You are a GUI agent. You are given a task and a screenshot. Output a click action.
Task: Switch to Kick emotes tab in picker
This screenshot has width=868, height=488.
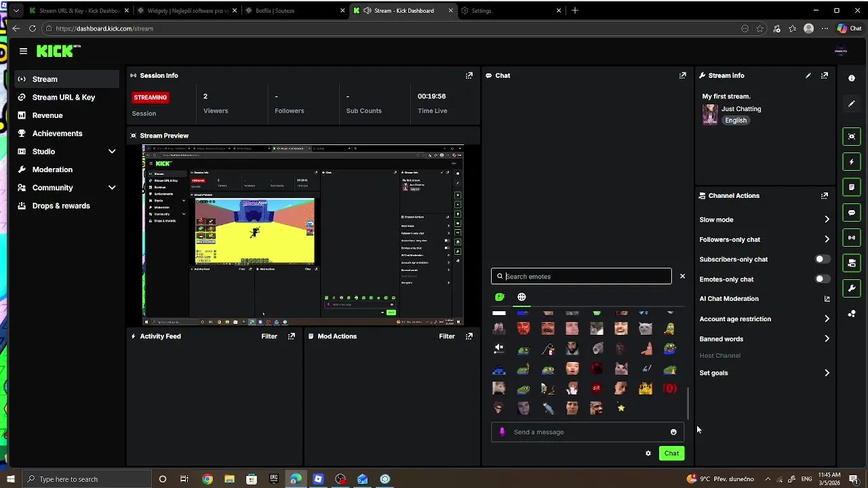[500, 297]
